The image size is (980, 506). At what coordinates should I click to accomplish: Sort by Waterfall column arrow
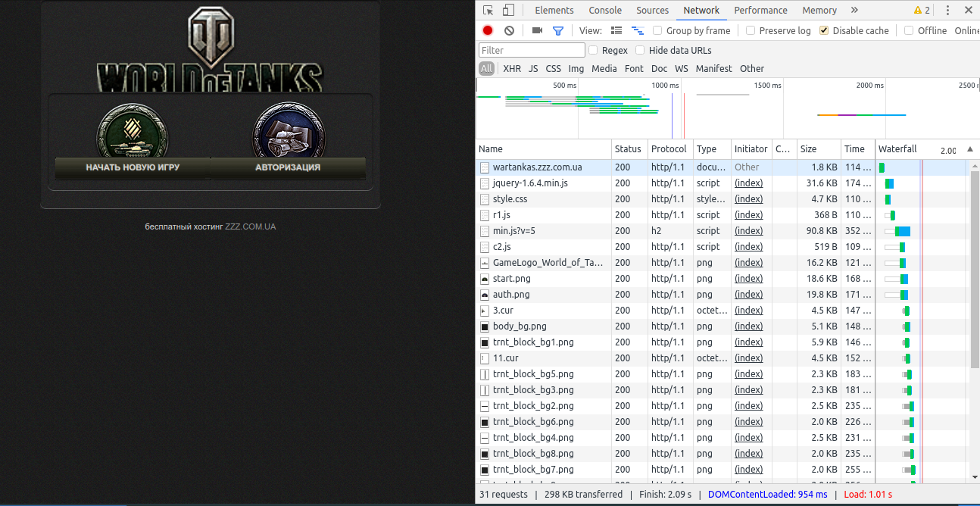point(970,149)
